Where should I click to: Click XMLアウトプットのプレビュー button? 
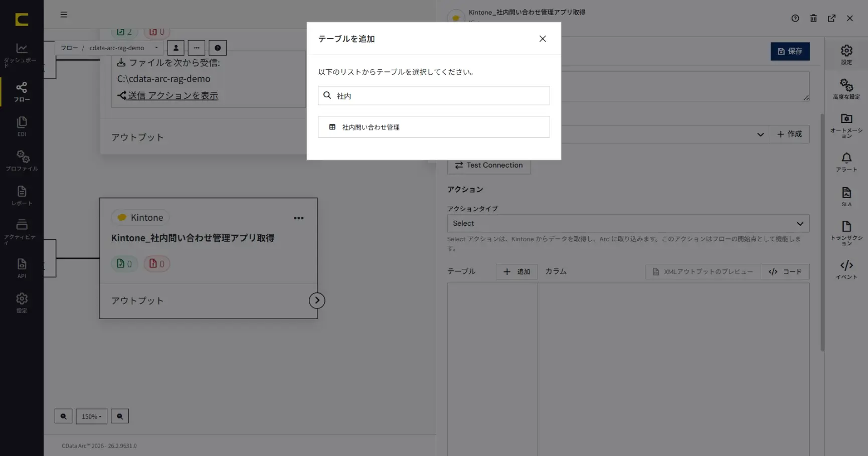click(703, 272)
